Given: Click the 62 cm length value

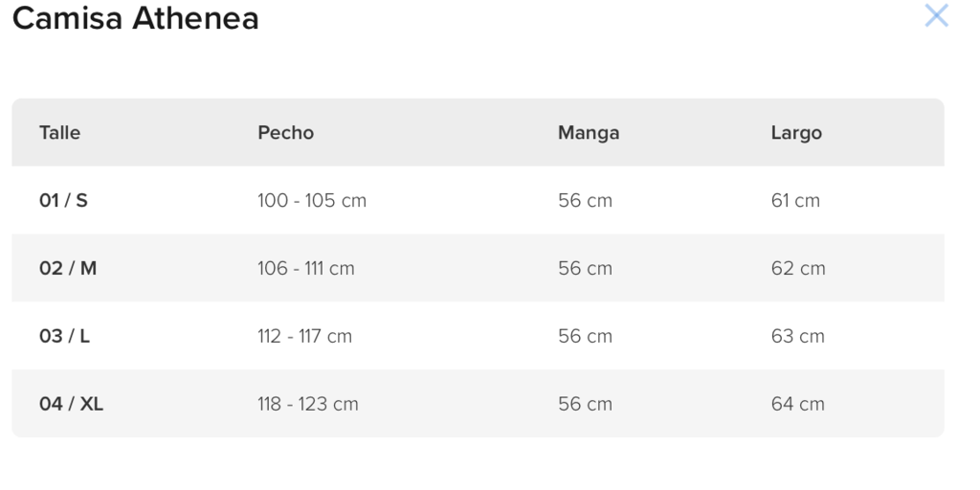Looking at the screenshot, I should click(798, 268).
